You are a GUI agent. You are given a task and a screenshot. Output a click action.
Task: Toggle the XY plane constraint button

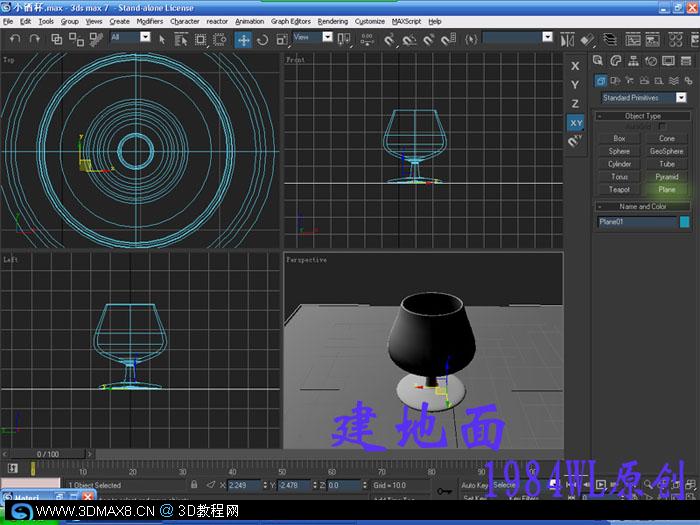click(576, 123)
